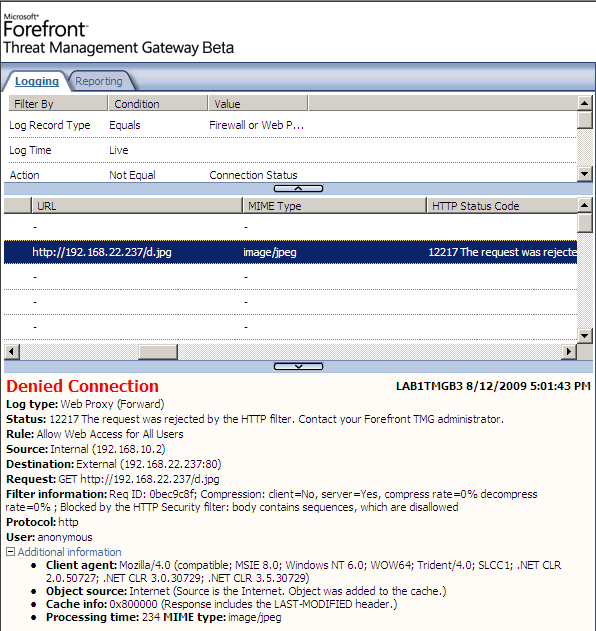Select the http://192.168.22.237/d.jpg log row
This screenshot has width=596, height=631.
pos(290,252)
